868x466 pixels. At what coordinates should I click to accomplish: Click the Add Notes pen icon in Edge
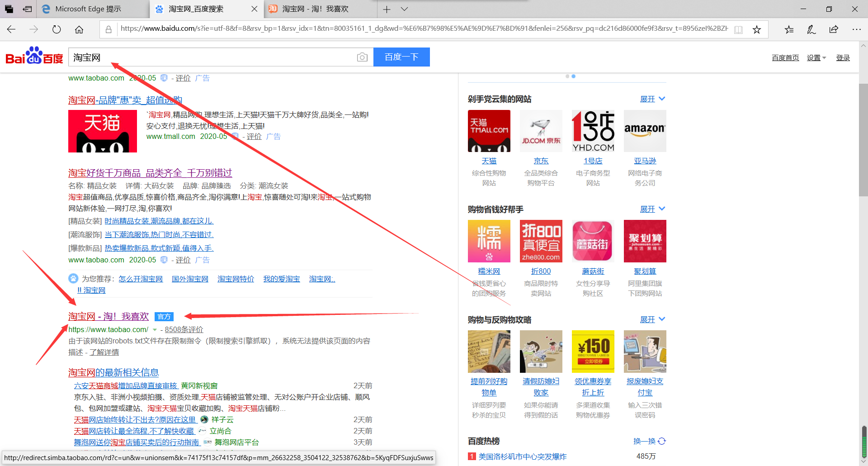(x=811, y=29)
